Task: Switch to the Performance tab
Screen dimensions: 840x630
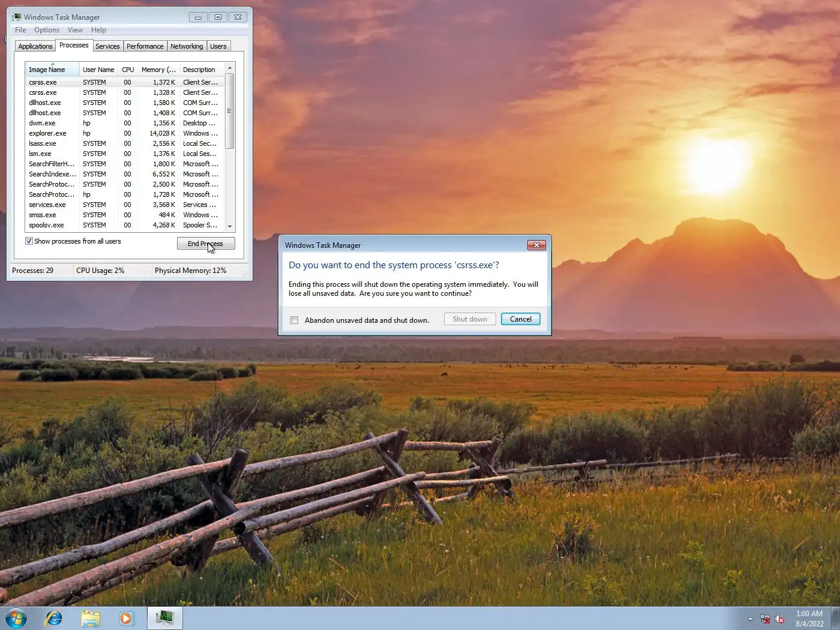Action: pyautogui.click(x=145, y=46)
